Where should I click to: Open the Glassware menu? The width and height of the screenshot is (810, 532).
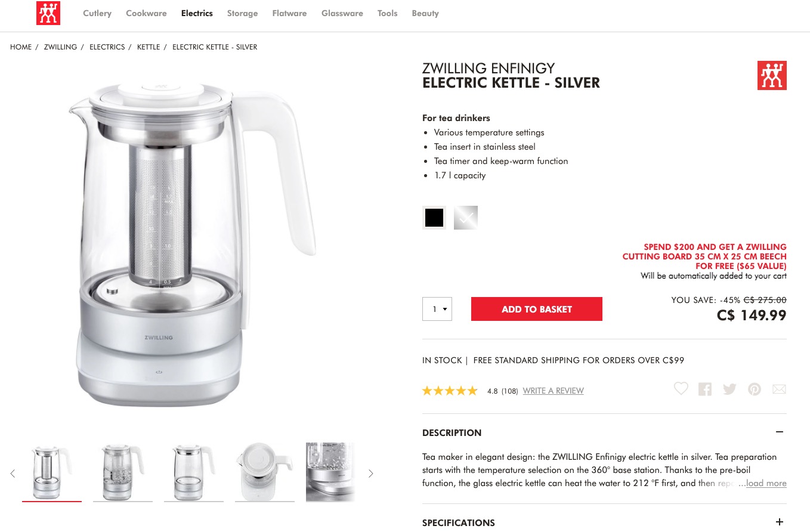pos(342,13)
